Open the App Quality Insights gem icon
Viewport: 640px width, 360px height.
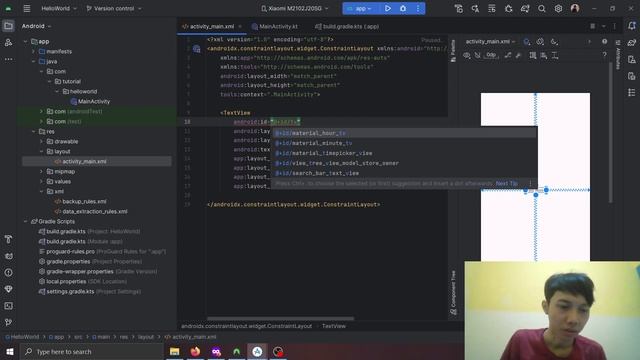8,289
